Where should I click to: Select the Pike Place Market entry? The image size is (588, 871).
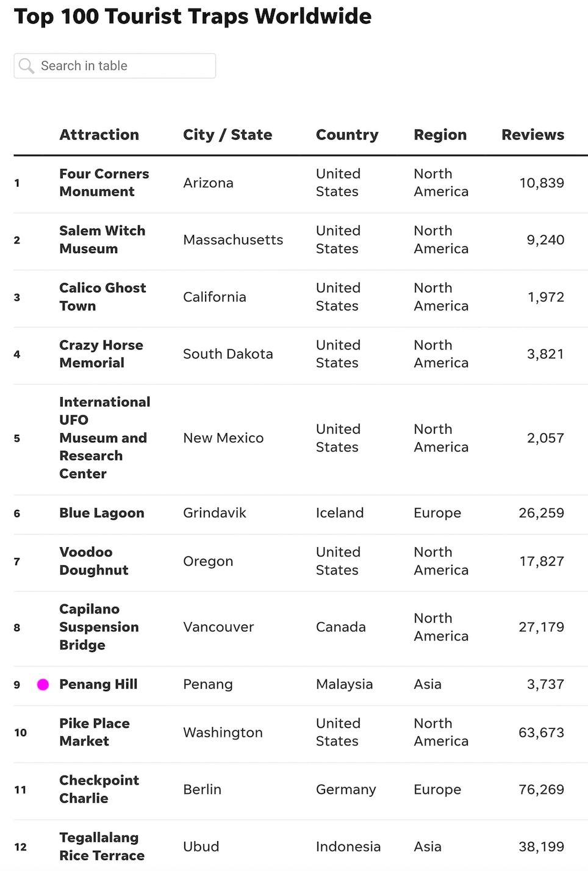click(x=95, y=732)
